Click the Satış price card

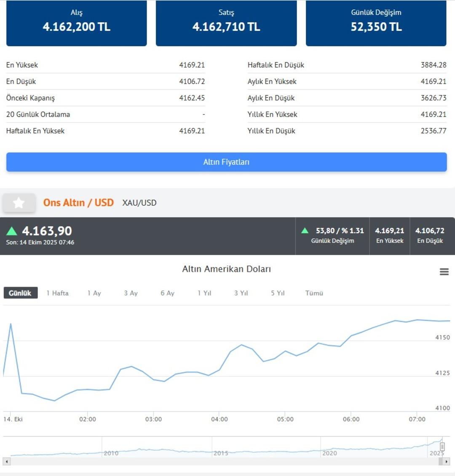point(226,22)
